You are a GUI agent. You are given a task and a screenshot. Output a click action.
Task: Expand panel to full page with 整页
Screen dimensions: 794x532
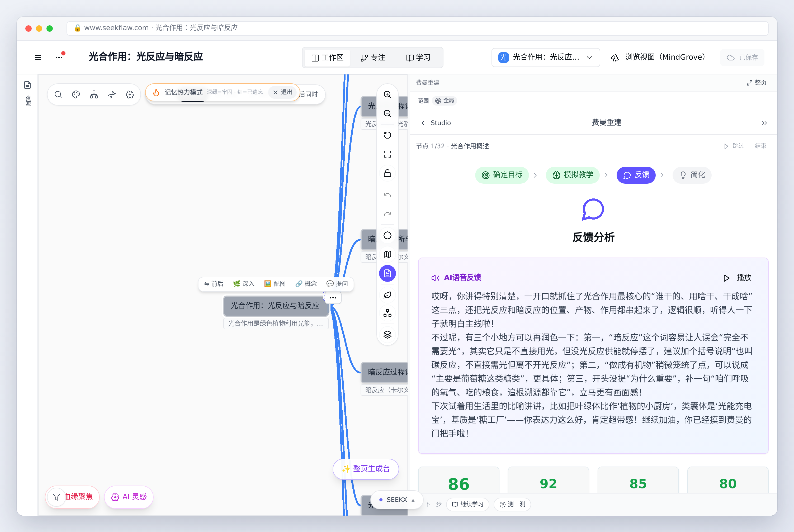coord(756,82)
